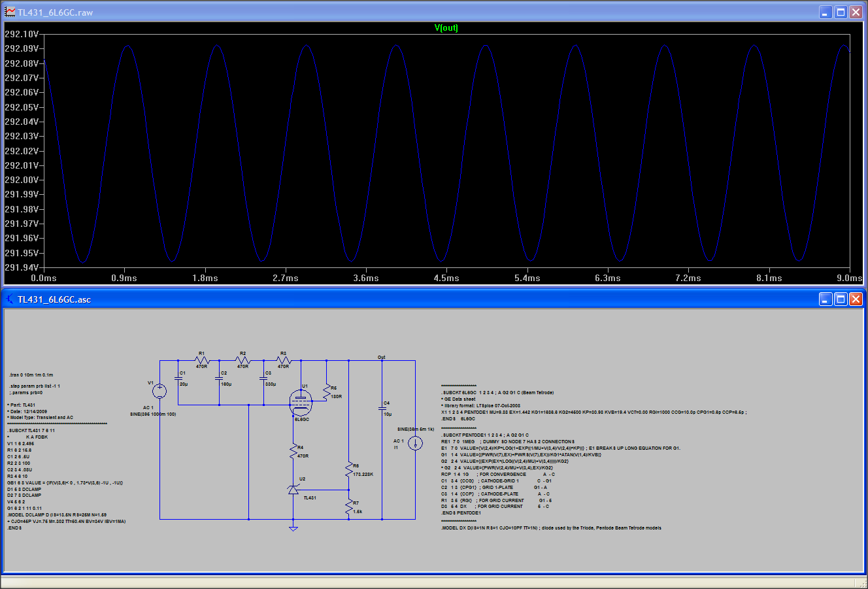The width and height of the screenshot is (868, 589).
Task: Click the Out net label
Action: click(x=382, y=357)
